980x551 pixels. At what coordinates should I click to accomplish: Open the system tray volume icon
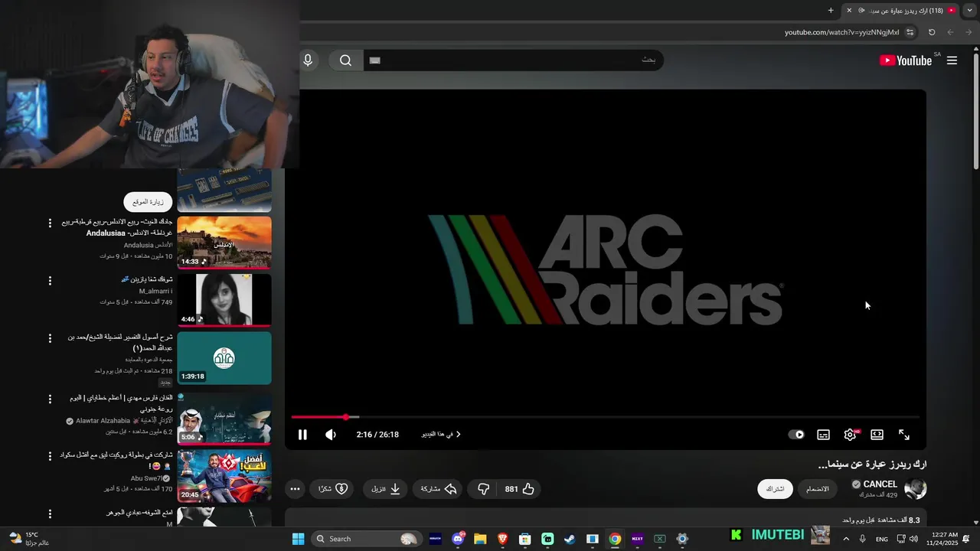913,539
